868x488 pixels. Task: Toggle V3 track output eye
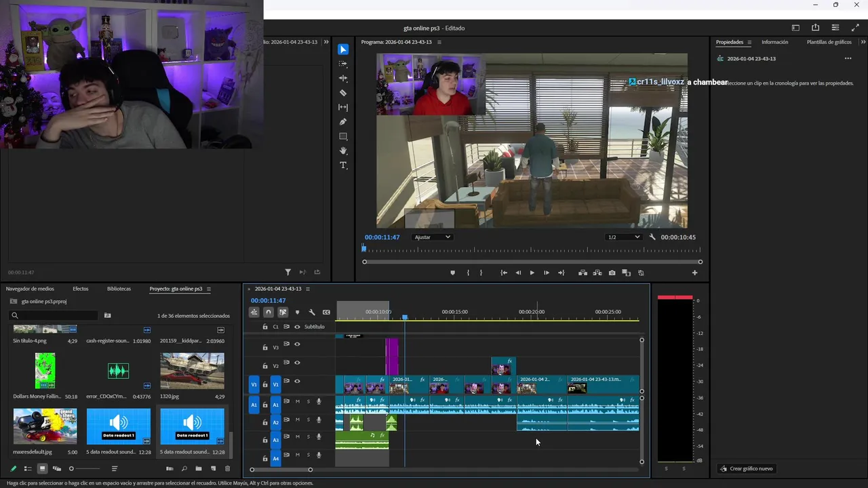point(297,344)
